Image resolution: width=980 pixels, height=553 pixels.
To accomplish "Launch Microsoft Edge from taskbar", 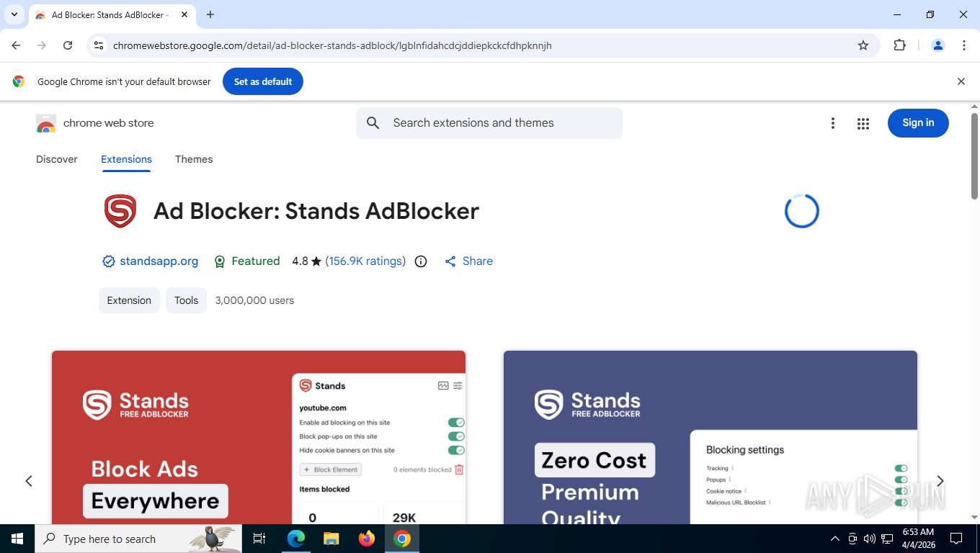I will tap(296, 539).
